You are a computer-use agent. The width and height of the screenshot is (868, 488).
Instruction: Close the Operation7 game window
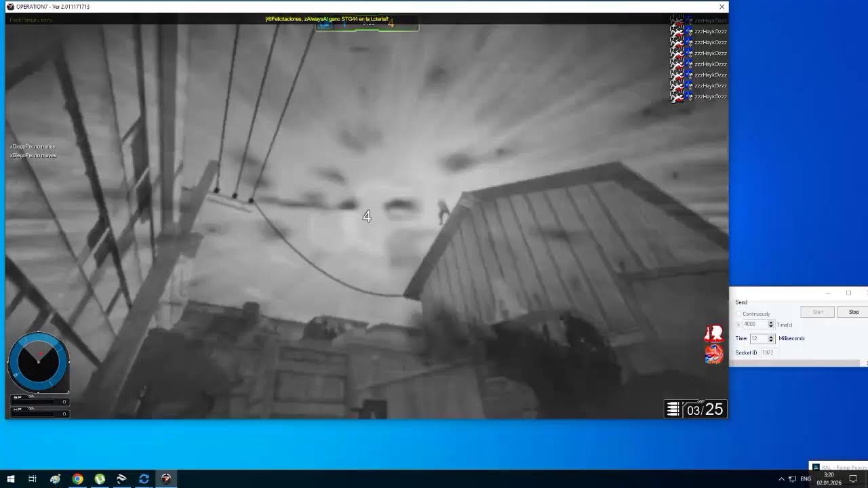coord(722,7)
